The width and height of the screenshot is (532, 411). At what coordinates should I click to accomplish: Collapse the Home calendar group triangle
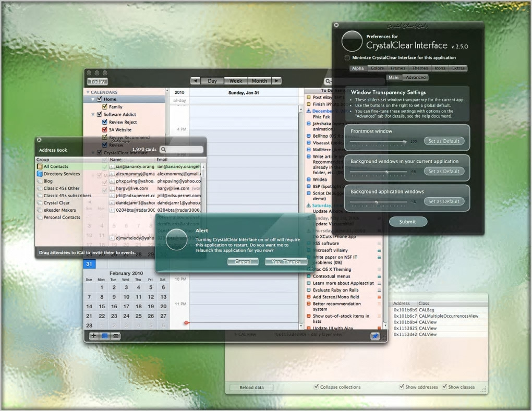(93, 99)
